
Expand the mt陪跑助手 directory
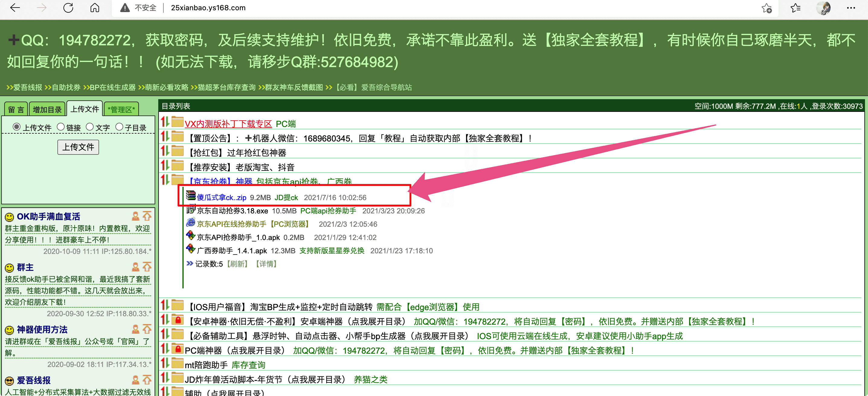point(206,365)
